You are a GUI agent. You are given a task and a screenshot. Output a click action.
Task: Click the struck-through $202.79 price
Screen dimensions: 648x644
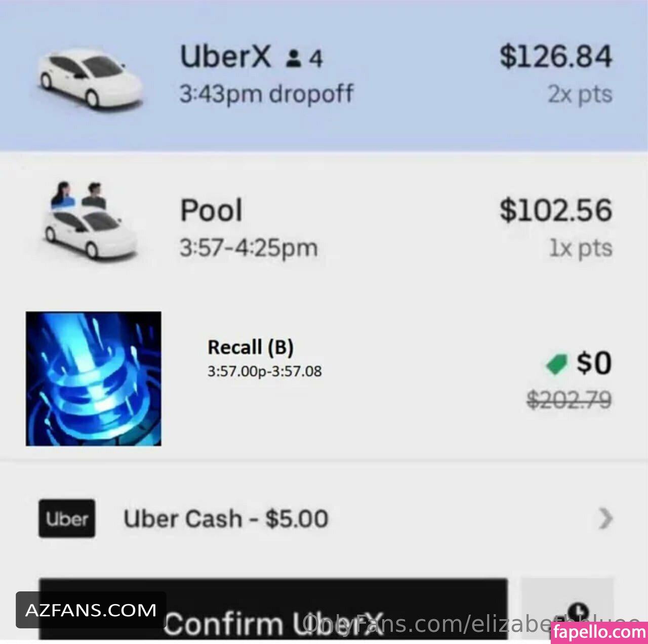(569, 400)
